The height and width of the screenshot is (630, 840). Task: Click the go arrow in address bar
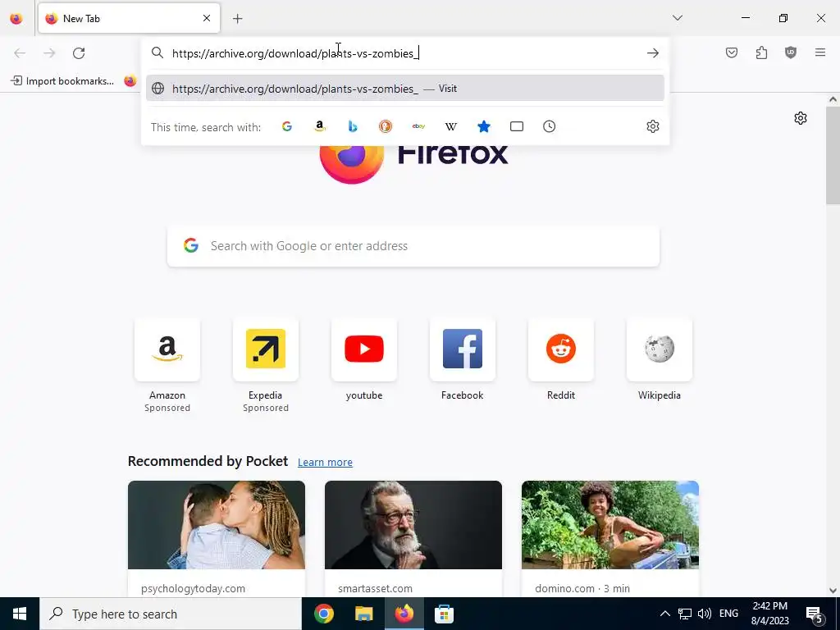point(652,53)
